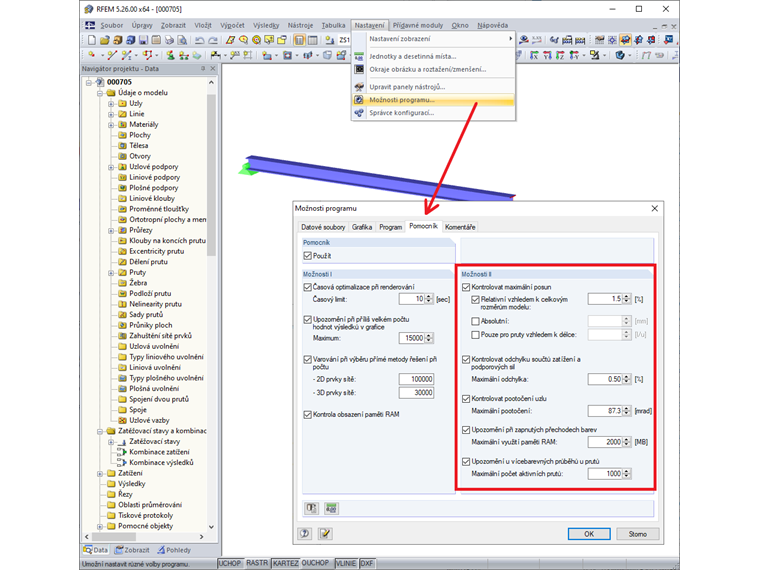Toggle the highlighted table display toolbar icon

(x=300, y=40)
